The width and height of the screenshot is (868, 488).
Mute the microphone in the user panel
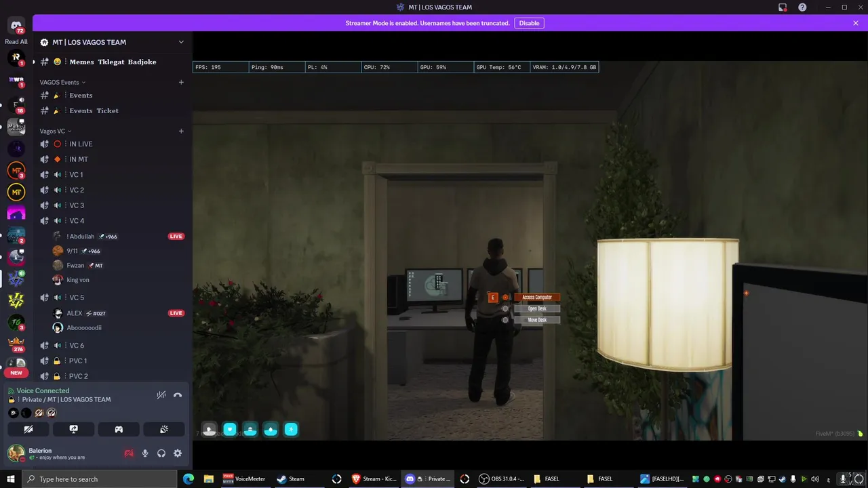pos(145,453)
